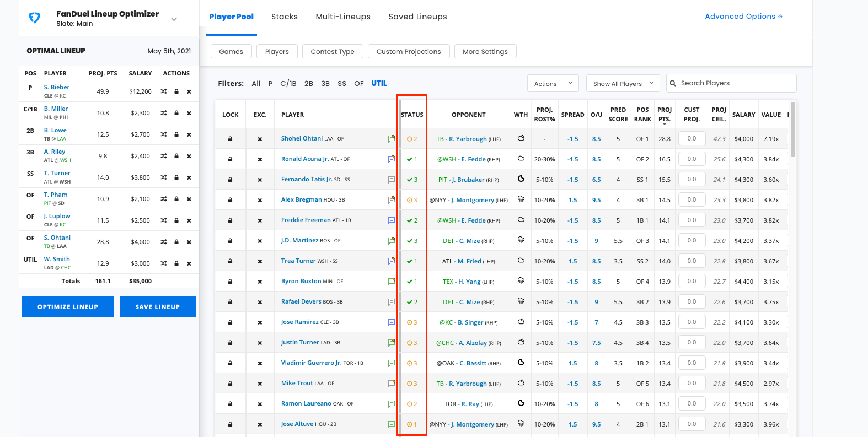Lock Fernando Tatis Jr. in player pool
Image resolution: width=868 pixels, height=437 pixels.
[x=230, y=180]
